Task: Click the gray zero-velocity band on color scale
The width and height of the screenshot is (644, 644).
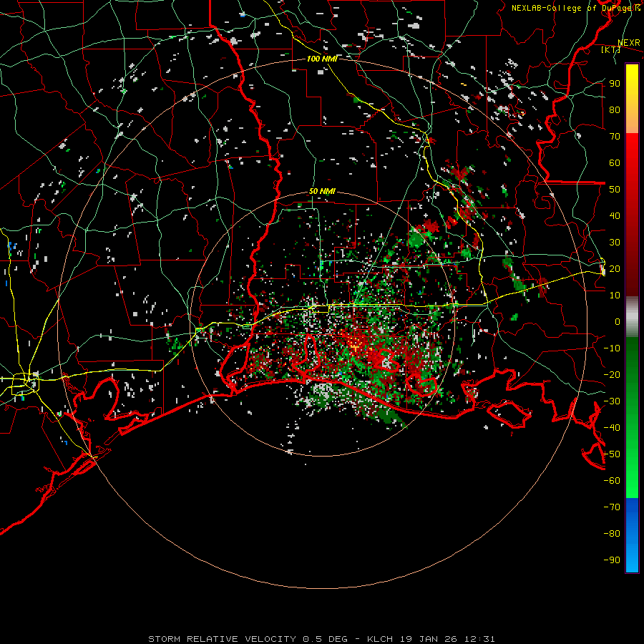Action: pyautogui.click(x=632, y=317)
